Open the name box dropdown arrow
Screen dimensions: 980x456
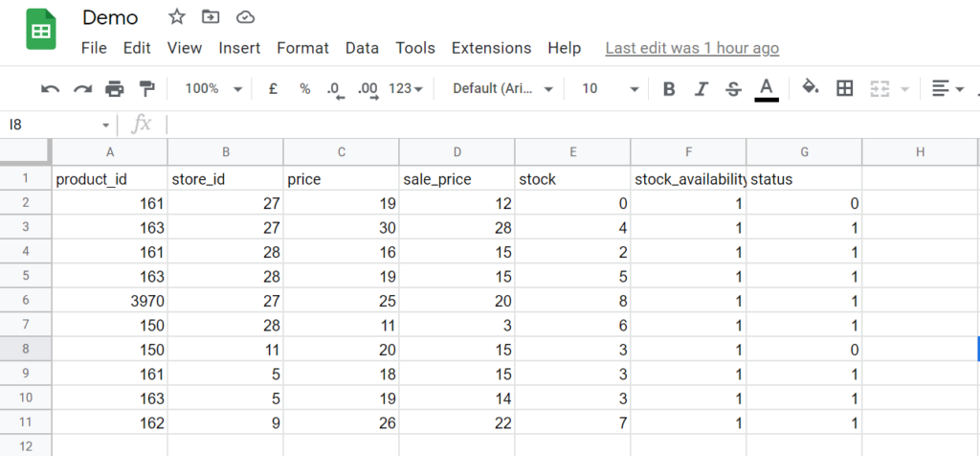(105, 125)
